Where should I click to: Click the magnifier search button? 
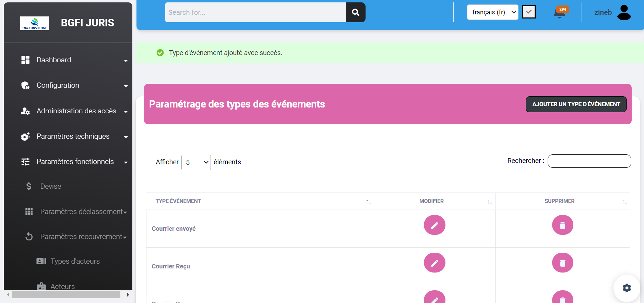click(356, 12)
